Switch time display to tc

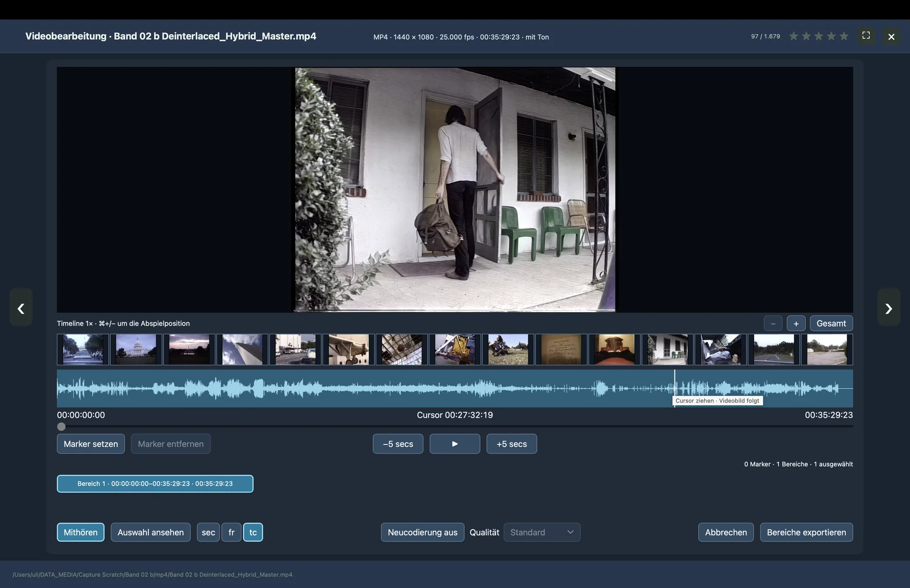pos(253,532)
